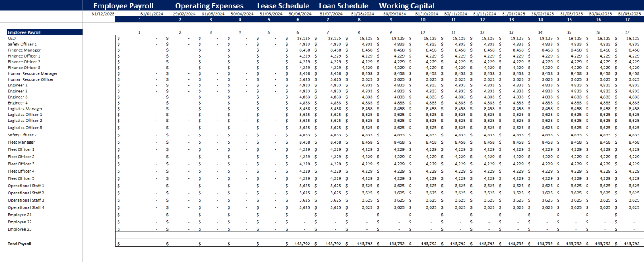Select the Employee Payroll header tab

point(124,5)
